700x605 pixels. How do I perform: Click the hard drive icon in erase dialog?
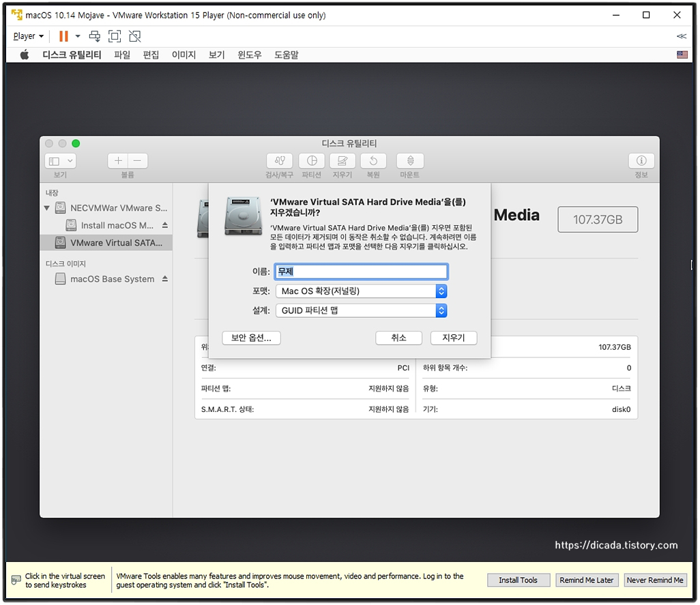click(x=244, y=216)
